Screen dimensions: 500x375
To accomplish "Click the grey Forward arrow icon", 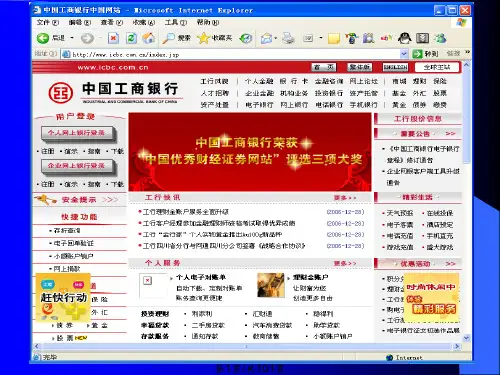I will pos(87,39).
